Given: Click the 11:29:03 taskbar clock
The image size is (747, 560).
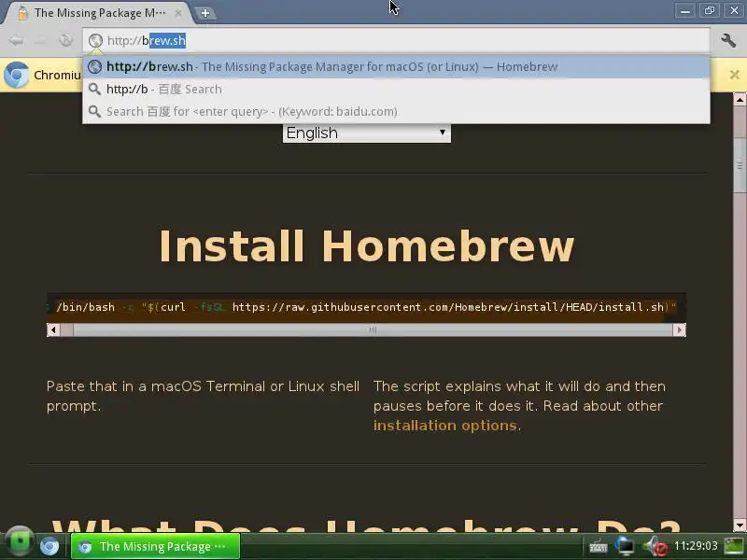Looking at the screenshot, I should click(x=696, y=546).
